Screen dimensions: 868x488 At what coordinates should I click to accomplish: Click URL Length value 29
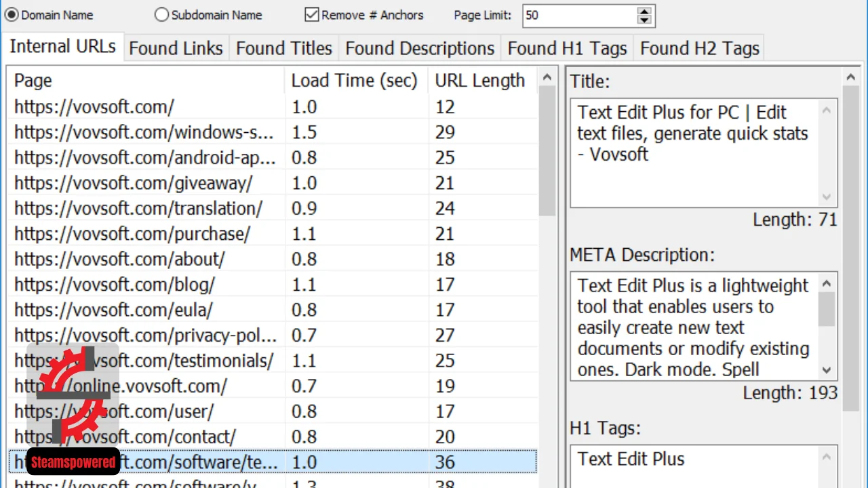coord(445,132)
